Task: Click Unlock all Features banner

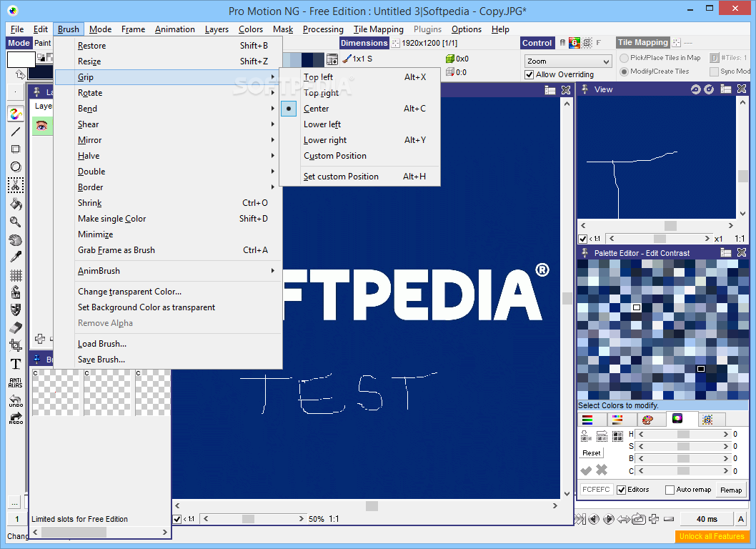Action: 712,536
